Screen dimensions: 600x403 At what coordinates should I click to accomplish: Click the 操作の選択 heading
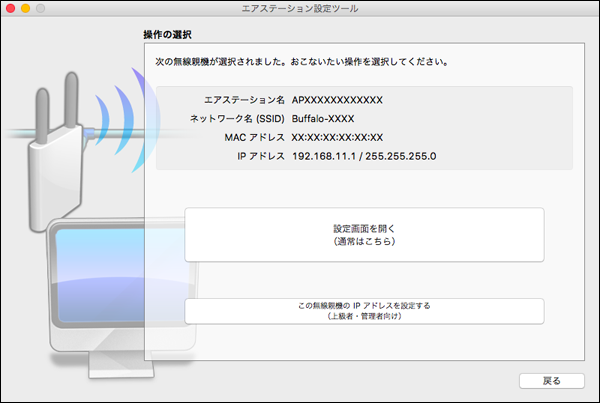167,35
